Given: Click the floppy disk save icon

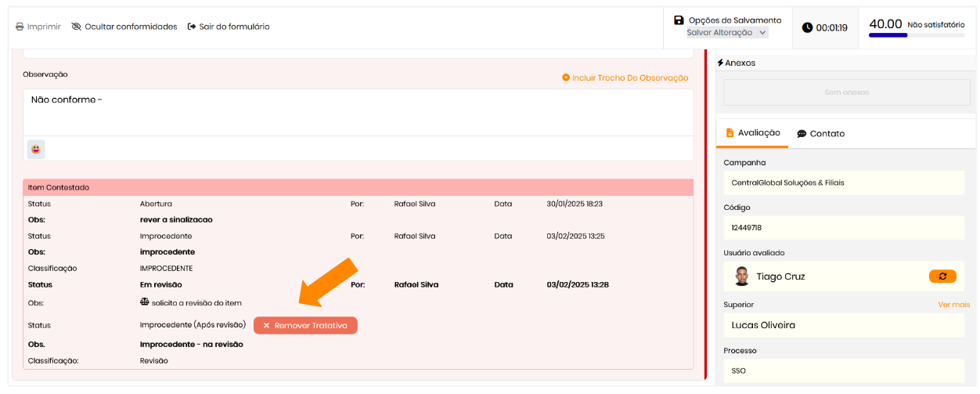Looking at the screenshot, I should pos(679,20).
